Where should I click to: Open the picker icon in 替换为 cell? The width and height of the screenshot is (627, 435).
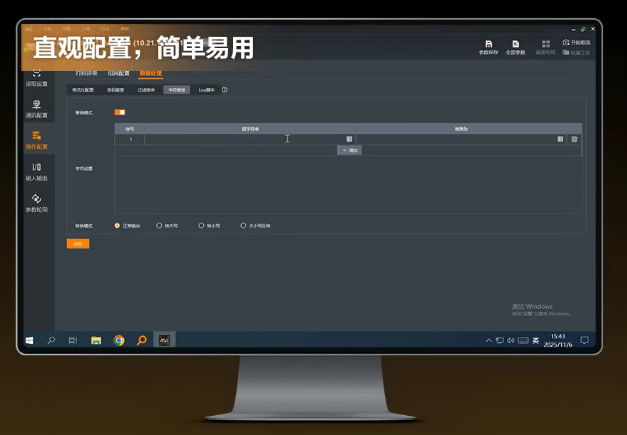click(560, 139)
